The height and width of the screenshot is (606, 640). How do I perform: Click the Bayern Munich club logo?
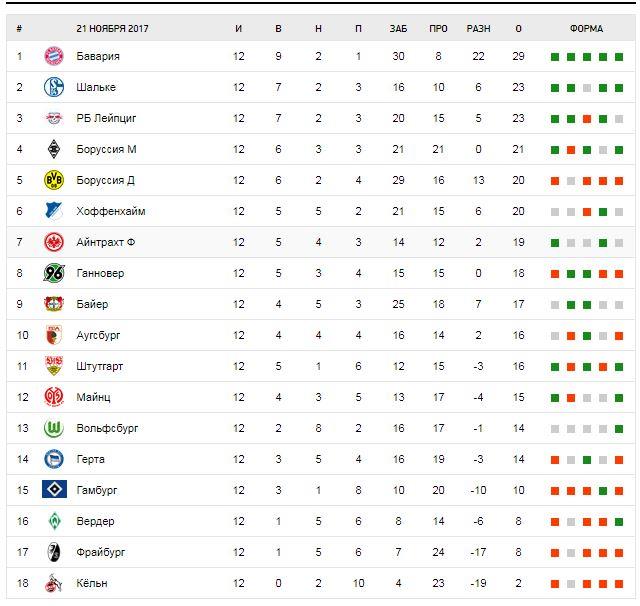[53, 57]
